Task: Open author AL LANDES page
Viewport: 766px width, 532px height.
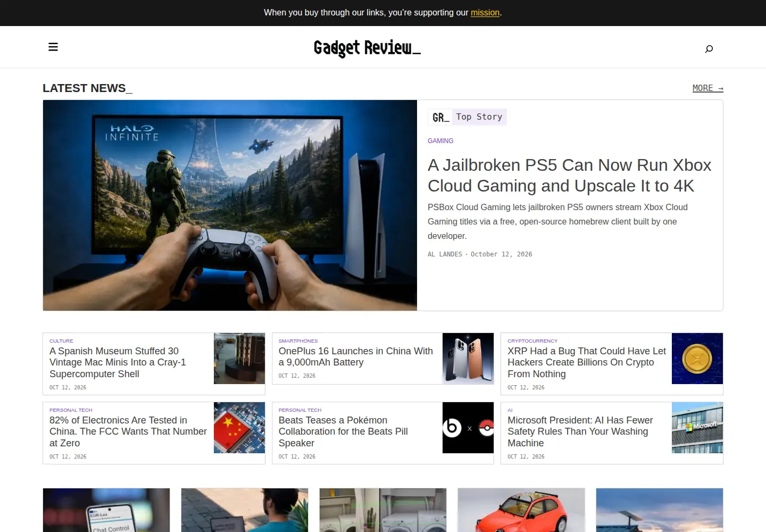Action: [445, 254]
